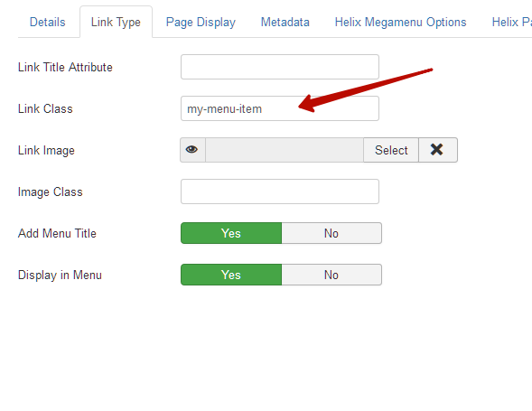Image resolution: width=532 pixels, height=411 pixels.
Task: Set Add Menu Title to No
Action: pos(331,233)
